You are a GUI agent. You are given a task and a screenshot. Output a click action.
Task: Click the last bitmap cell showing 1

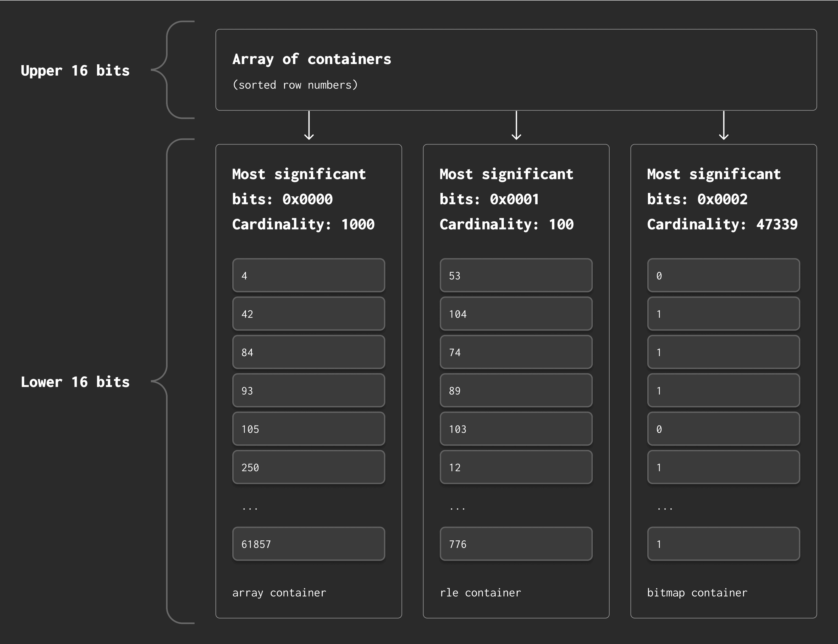723,544
